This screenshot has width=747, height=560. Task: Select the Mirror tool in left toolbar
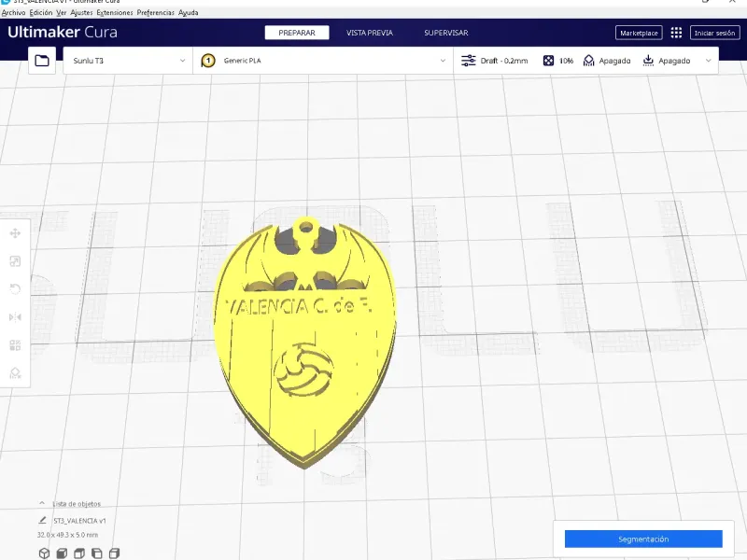(15, 317)
